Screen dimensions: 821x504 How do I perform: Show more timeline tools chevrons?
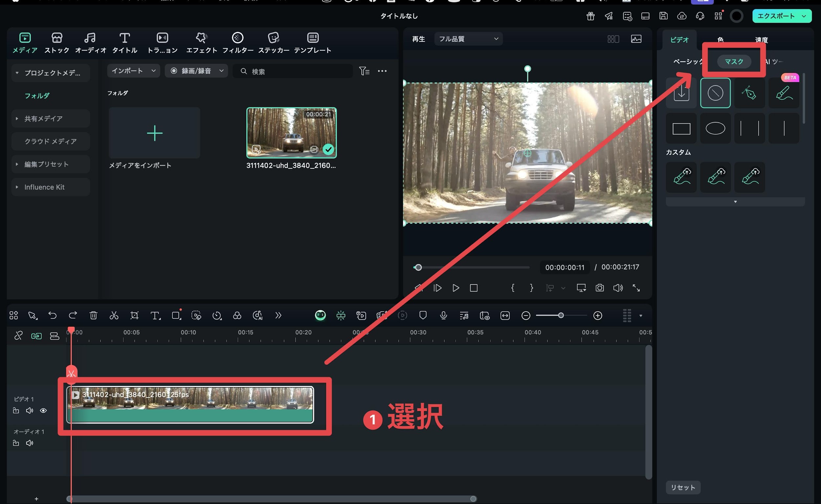pos(278,315)
